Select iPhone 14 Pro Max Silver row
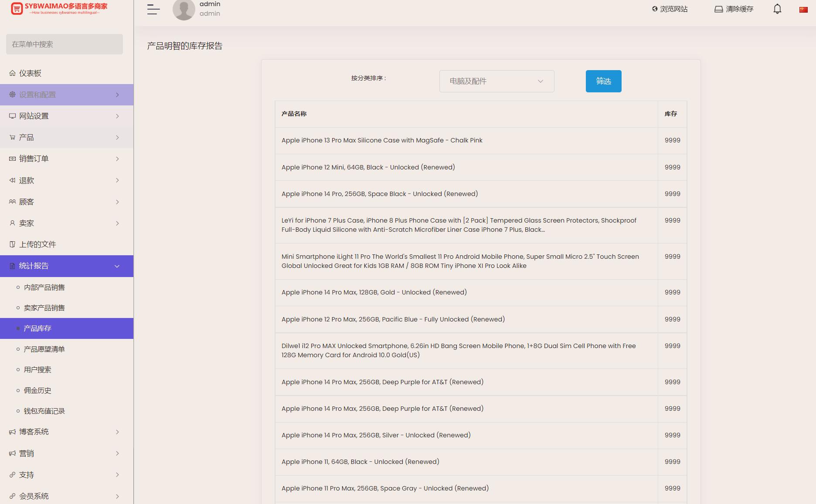Image resolution: width=816 pixels, height=504 pixels. (481, 435)
